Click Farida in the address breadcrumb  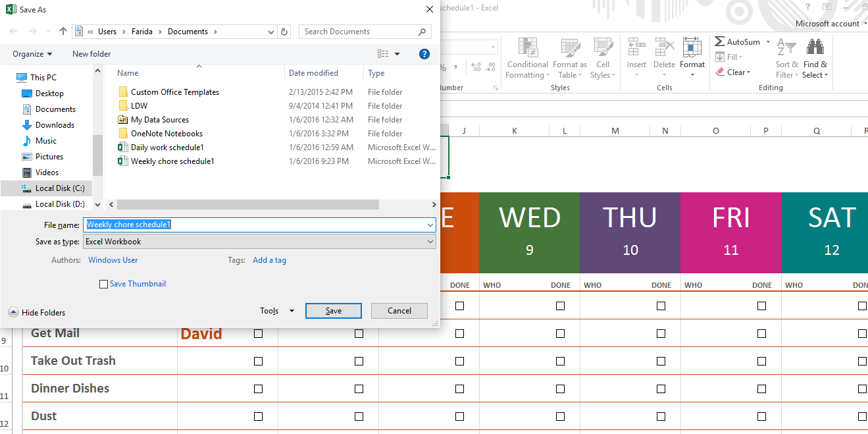point(142,32)
